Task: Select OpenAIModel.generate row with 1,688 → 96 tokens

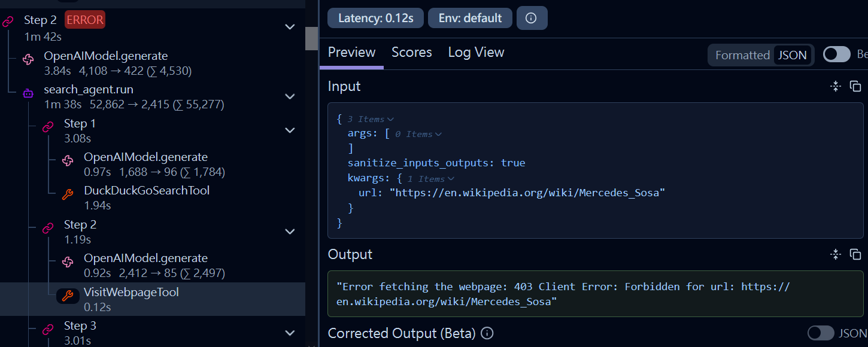Action: tap(153, 164)
